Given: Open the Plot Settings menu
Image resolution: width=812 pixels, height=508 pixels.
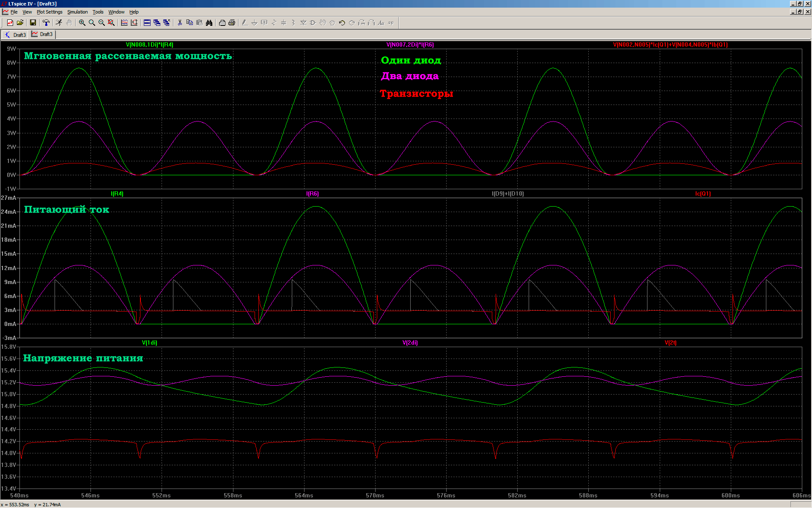Looking at the screenshot, I should point(49,12).
